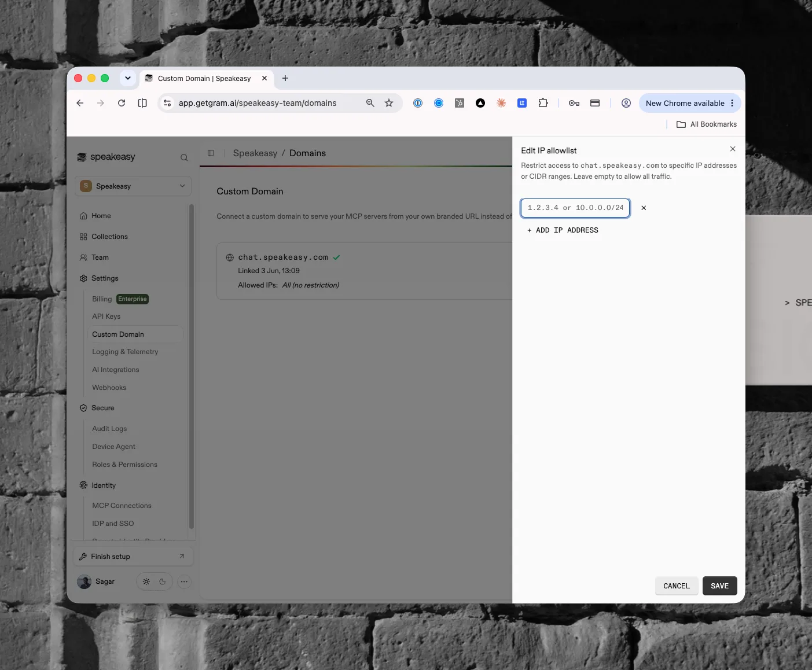Screen dimensions: 812x670
Task: Open the Chrome profile icon
Action: click(x=626, y=103)
